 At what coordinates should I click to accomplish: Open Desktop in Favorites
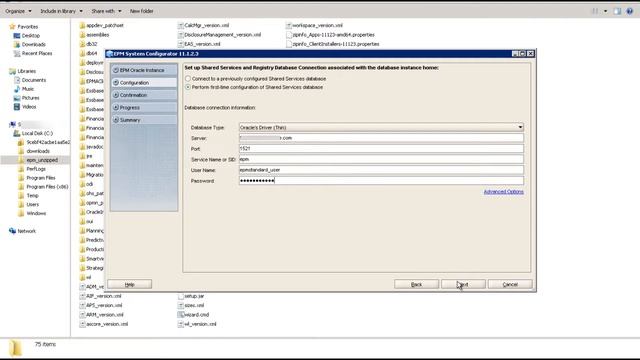click(27, 36)
